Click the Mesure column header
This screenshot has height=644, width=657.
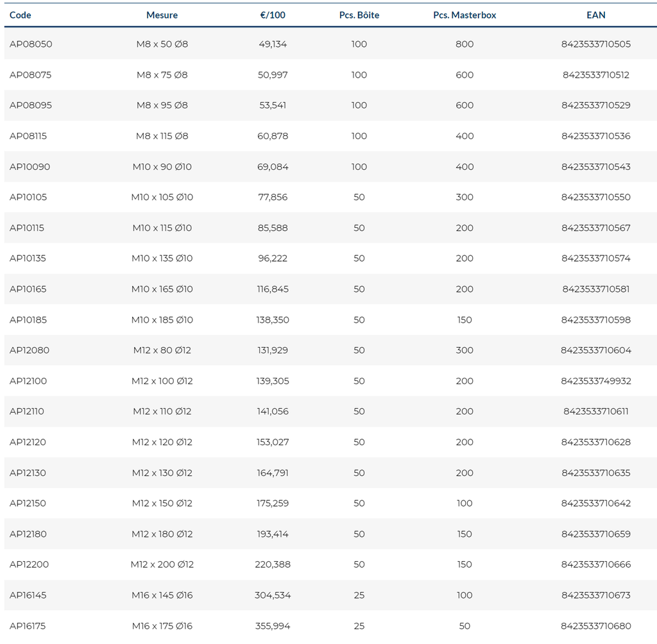pyautogui.click(x=162, y=15)
